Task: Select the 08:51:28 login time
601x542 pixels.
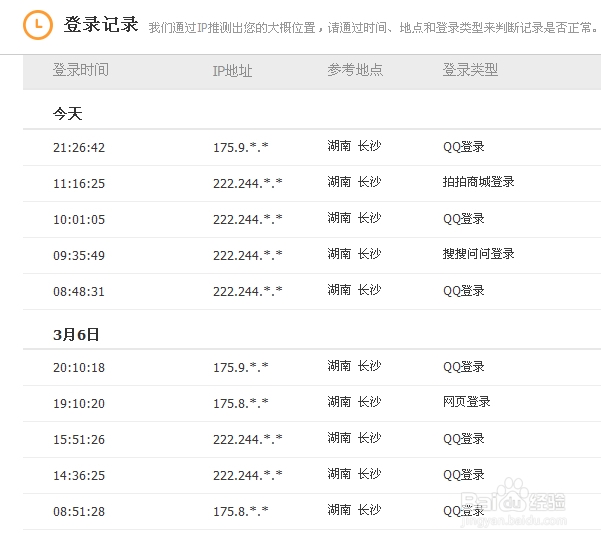Action: pos(79,512)
